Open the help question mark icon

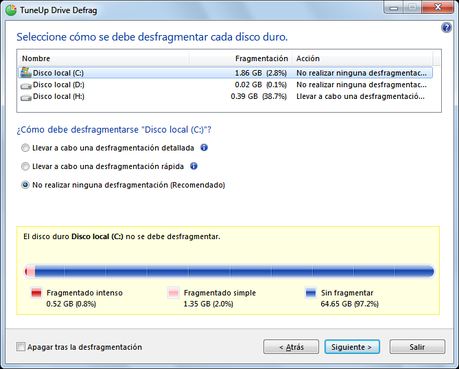click(446, 28)
